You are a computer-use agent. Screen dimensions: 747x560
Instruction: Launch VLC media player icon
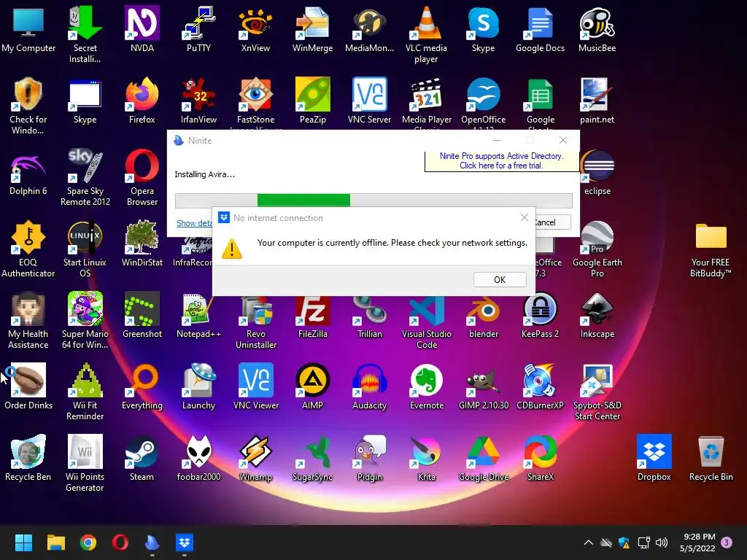[x=426, y=35]
